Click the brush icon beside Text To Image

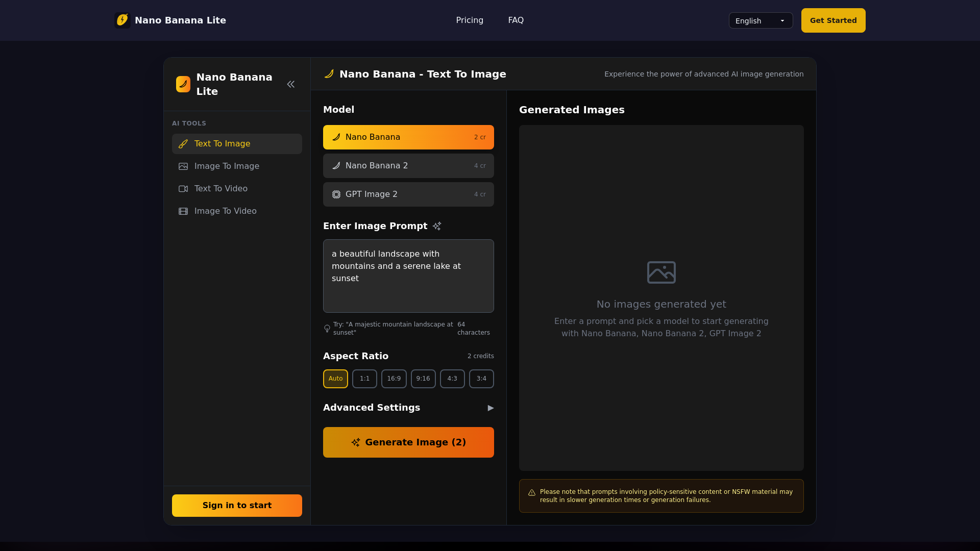coord(183,144)
